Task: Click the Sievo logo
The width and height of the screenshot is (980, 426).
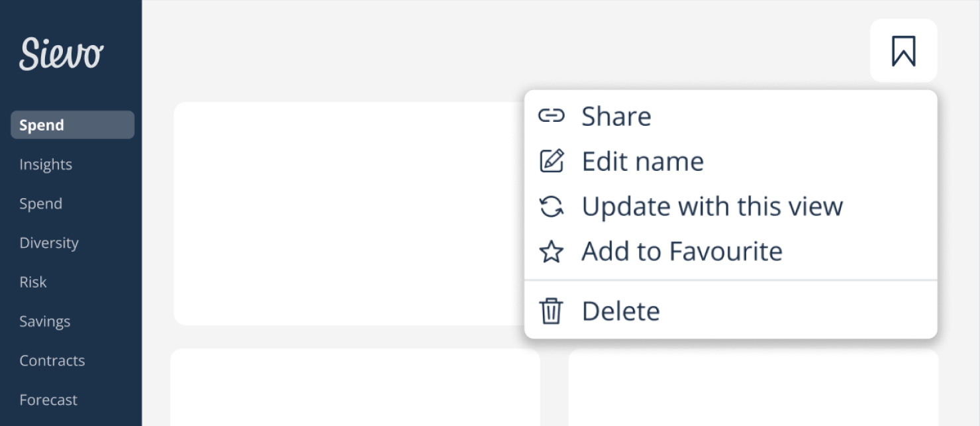Action: click(x=61, y=54)
